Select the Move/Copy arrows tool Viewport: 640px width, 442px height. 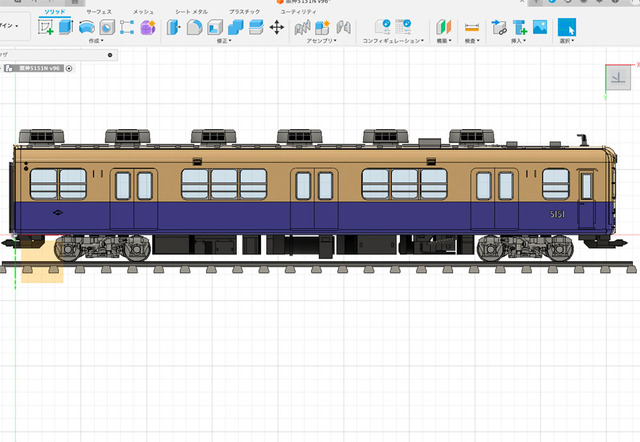point(277,27)
